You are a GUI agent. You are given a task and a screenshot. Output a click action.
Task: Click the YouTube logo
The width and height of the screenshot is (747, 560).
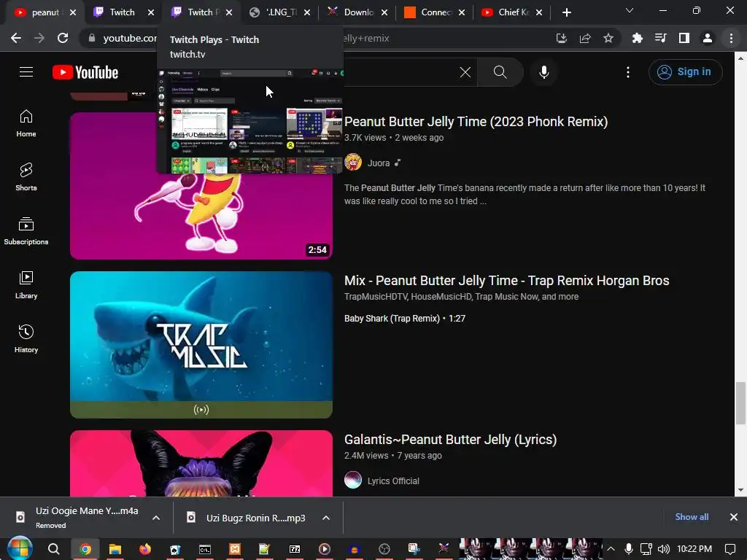coord(85,72)
